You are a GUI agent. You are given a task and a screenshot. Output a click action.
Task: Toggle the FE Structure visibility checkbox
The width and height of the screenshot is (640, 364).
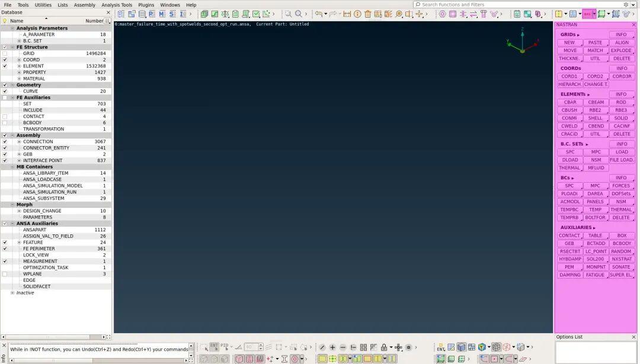5,47
